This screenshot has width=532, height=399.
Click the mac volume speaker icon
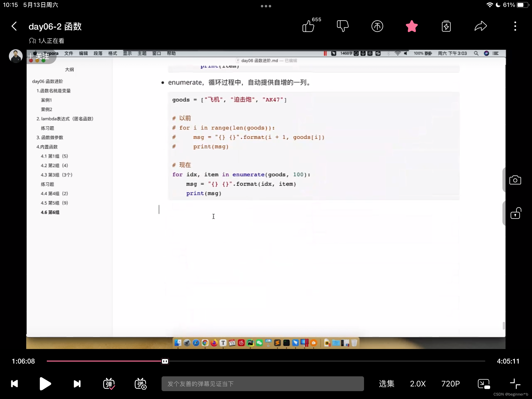pyautogui.click(x=405, y=53)
